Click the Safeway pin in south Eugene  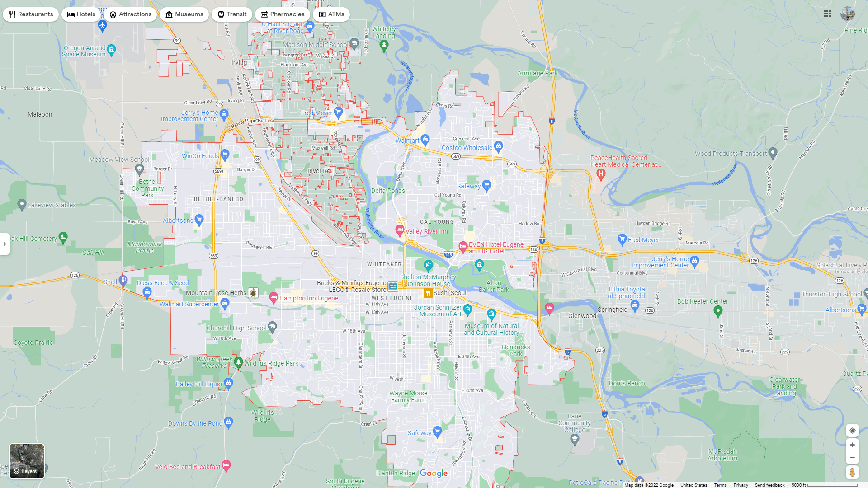point(437,432)
